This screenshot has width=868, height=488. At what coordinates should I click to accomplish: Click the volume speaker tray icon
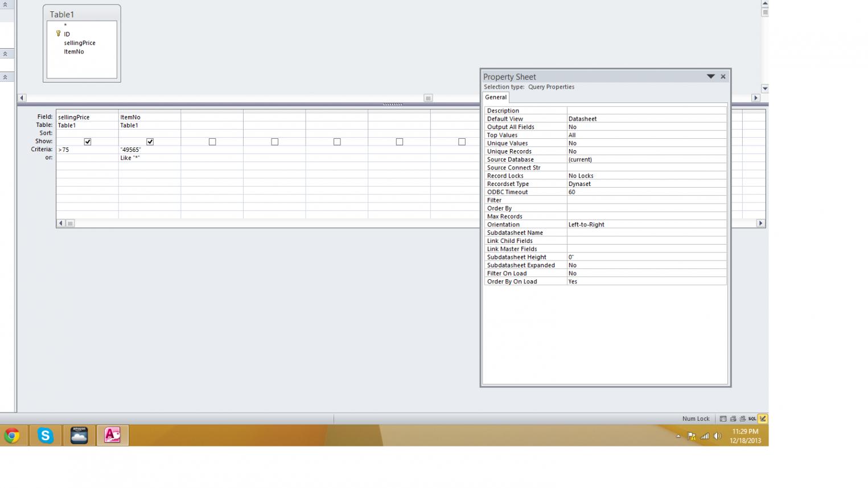pyautogui.click(x=717, y=436)
